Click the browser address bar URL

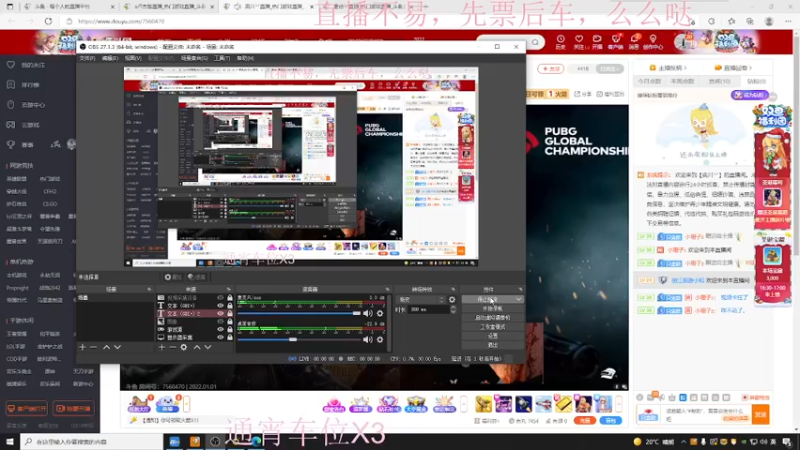coord(121,21)
